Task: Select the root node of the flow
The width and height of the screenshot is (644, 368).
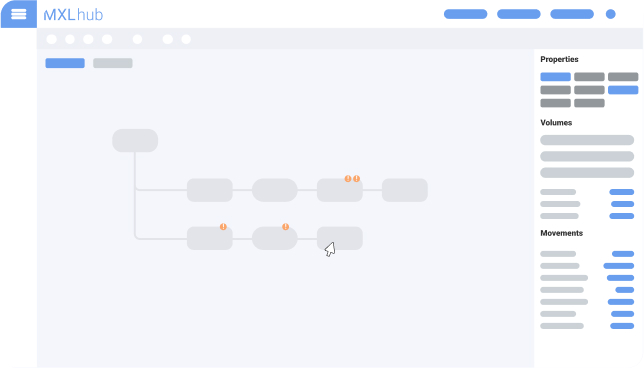Action: coord(135,140)
